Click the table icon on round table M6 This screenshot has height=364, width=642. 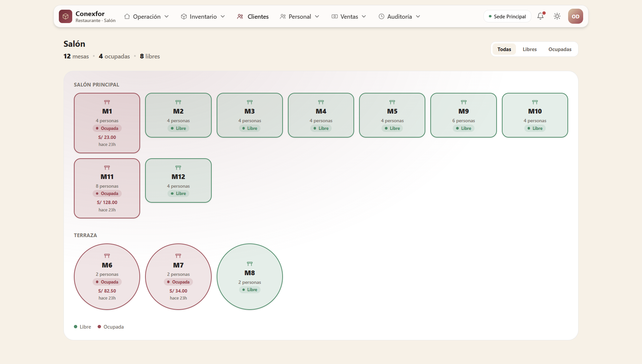(x=107, y=256)
